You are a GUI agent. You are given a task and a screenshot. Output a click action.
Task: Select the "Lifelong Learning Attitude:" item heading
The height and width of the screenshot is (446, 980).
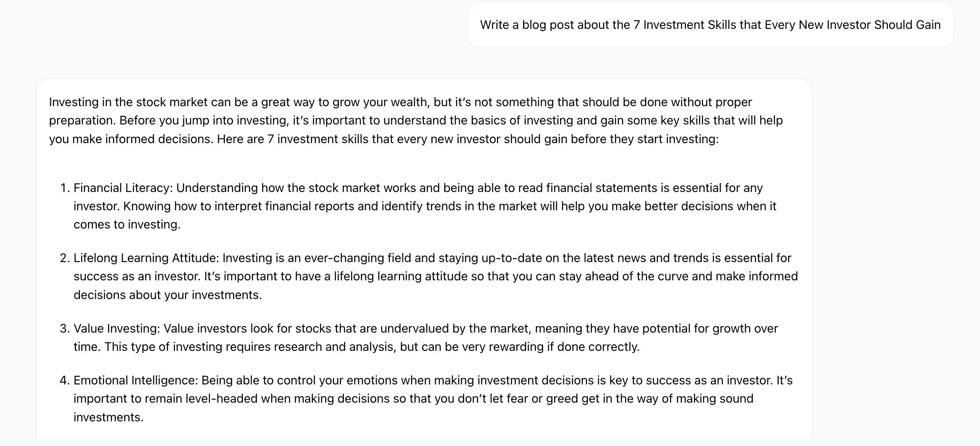tap(146, 258)
